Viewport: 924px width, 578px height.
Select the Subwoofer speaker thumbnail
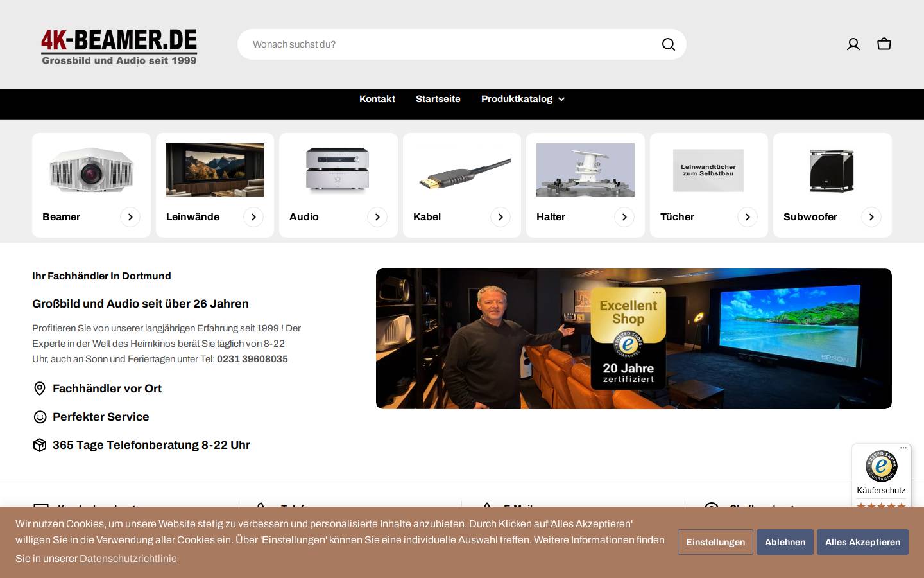coord(832,170)
